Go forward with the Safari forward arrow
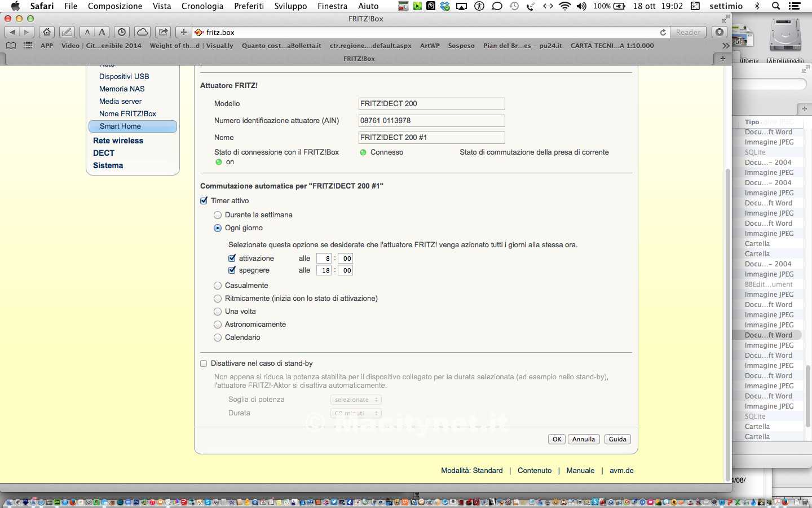 (x=27, y=32)
